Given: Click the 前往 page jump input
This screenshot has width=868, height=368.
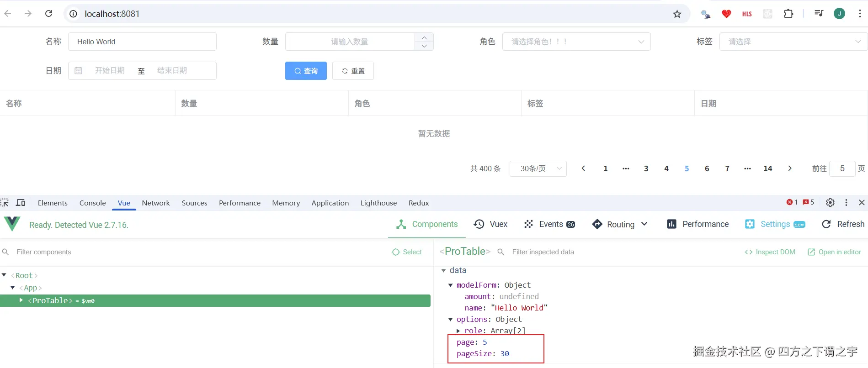Looking at the screenshot, I should [x=842, y=168].
